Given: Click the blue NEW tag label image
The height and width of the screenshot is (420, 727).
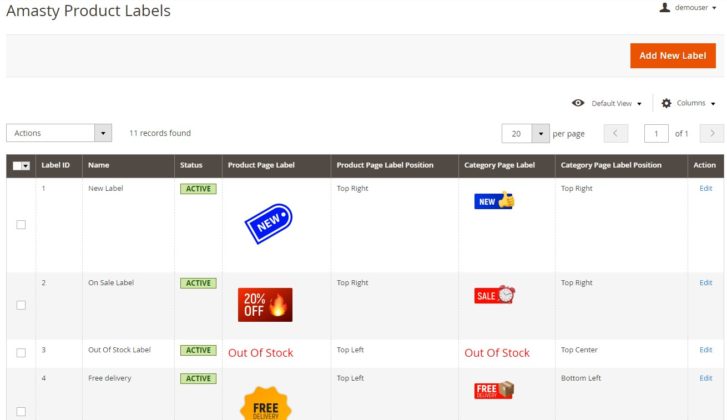Looking at the screenshot, I should click(x=268, y=224).
